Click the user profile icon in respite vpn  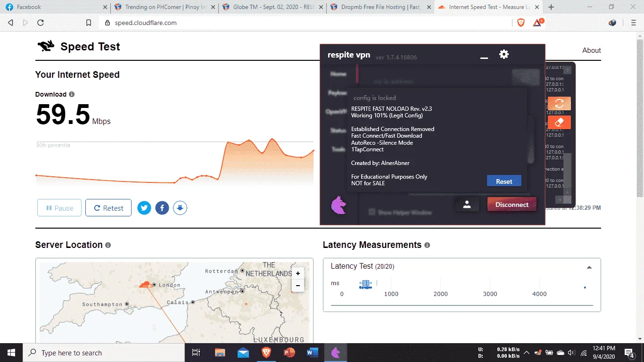[467, 205]
